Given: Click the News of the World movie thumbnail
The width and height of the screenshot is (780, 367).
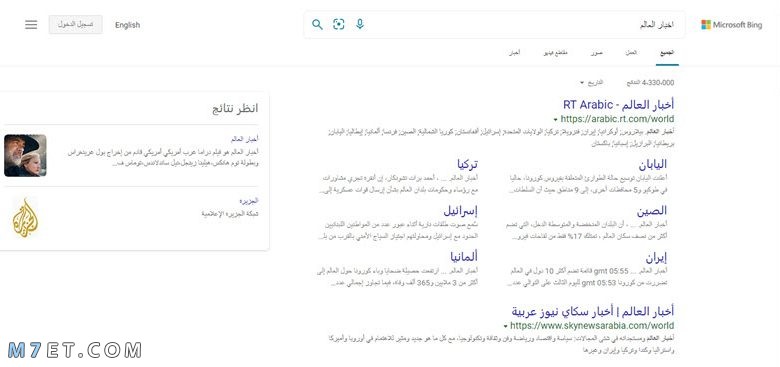Looking at the screenshot, I should (25, 155).
